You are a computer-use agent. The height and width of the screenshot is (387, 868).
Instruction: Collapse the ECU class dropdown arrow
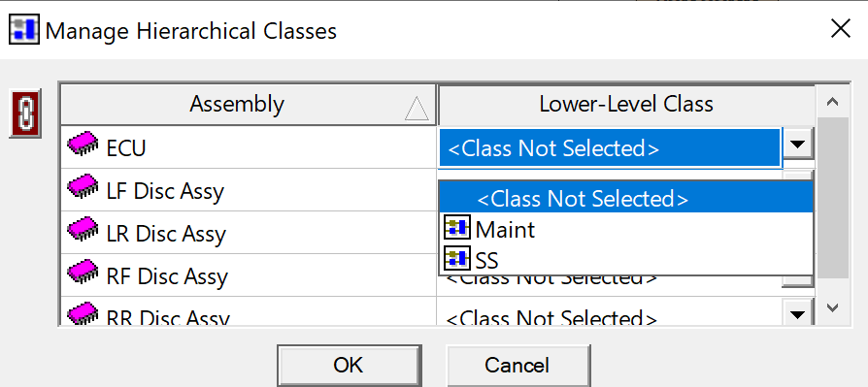click(x=797, y=145)
